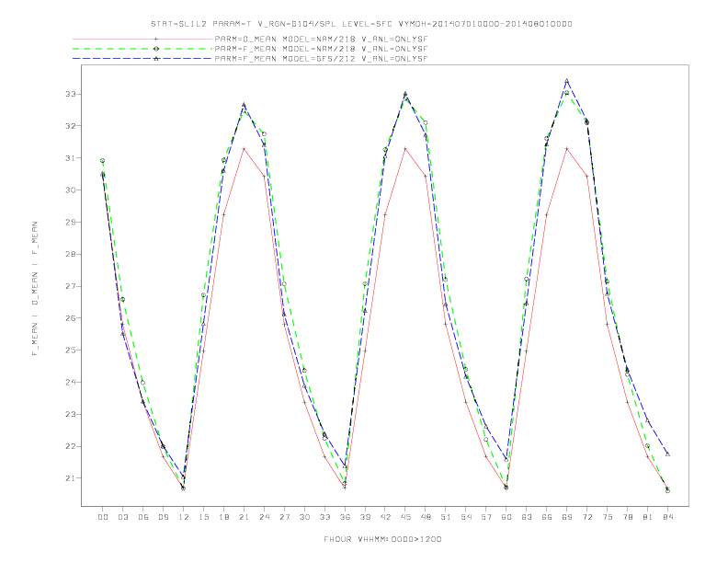Click x-axis tick label 45
This screenshot has width=728, height=563.
[x=405, y=517]
